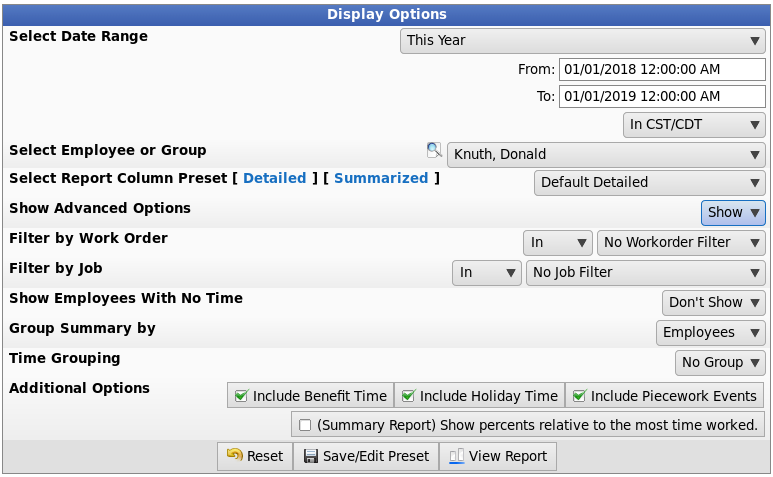Open the In CST/CDT timezone dropdown

pyautogui.click(x=694, y=125)
